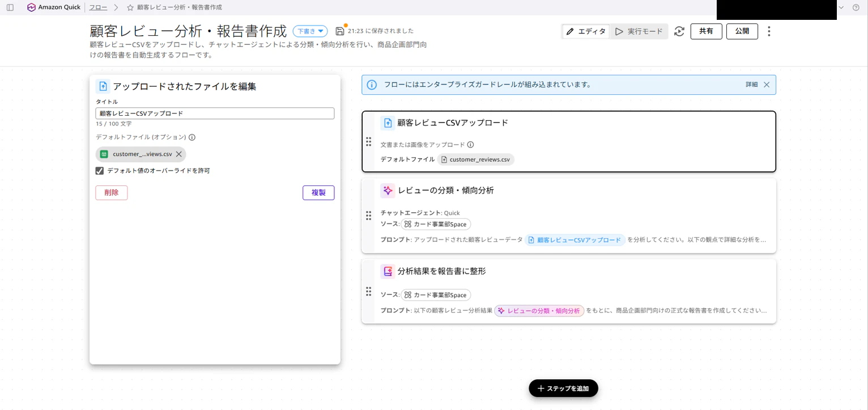The width and height of the screenshot is (868, 410).
Task: Click the 共有 button
Action: [x=706, y=31]
